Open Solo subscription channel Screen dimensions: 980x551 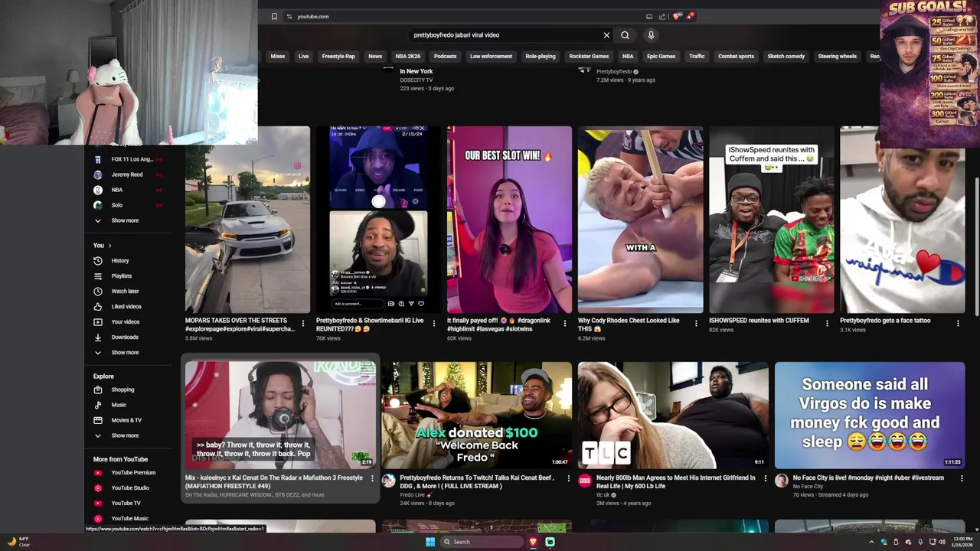point(116,205)
